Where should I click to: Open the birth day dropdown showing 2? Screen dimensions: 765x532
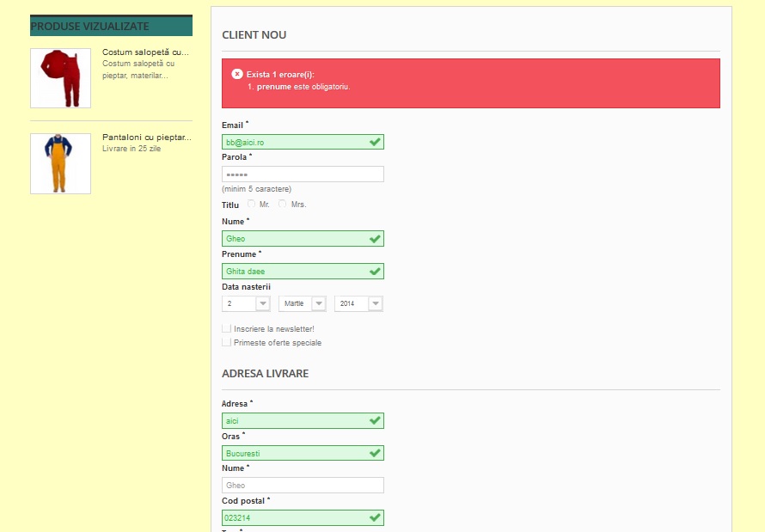click(x=246, y=303)
